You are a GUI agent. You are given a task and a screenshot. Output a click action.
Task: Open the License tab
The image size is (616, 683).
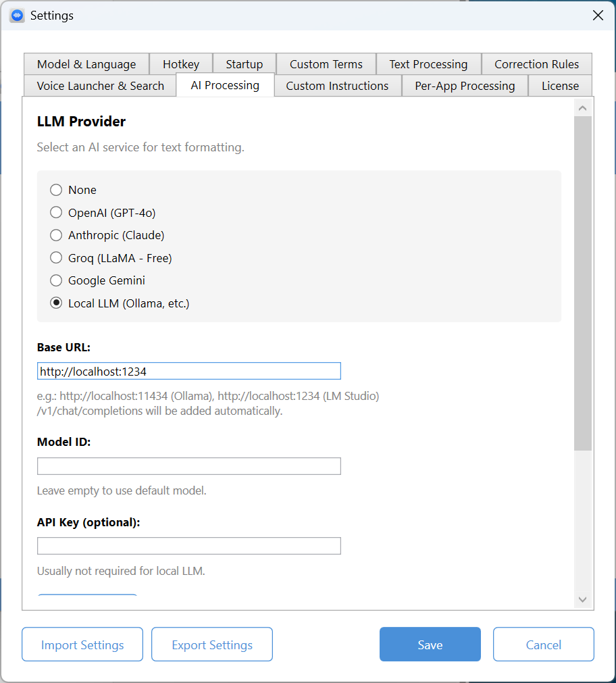pos(560,86)
